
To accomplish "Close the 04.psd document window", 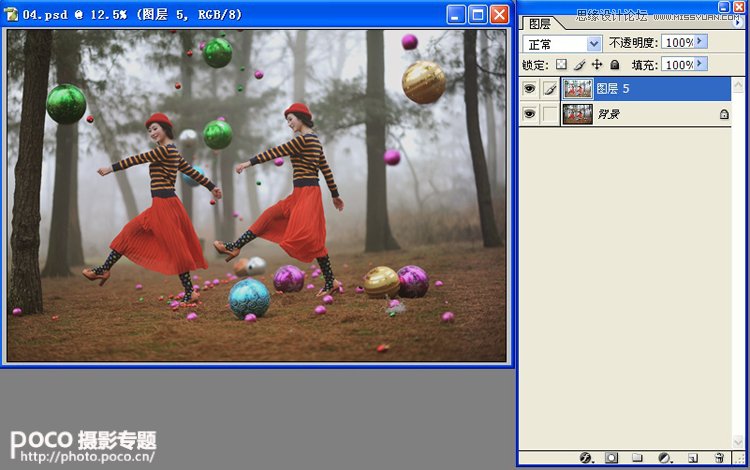I will click(499, 14).
